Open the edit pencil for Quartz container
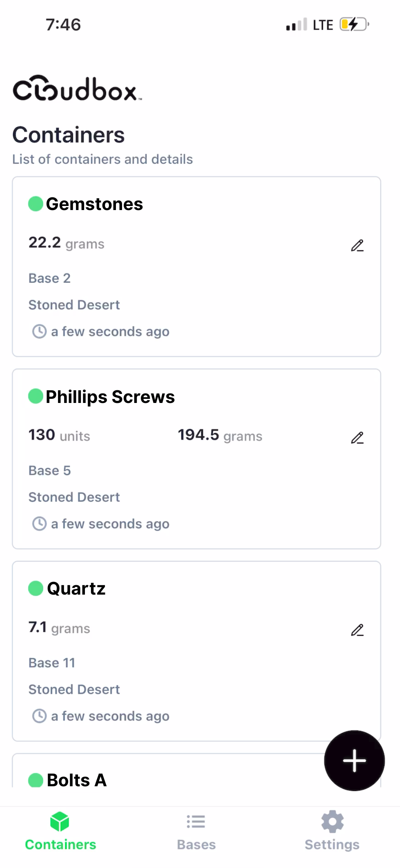 [x=357, y=629]
